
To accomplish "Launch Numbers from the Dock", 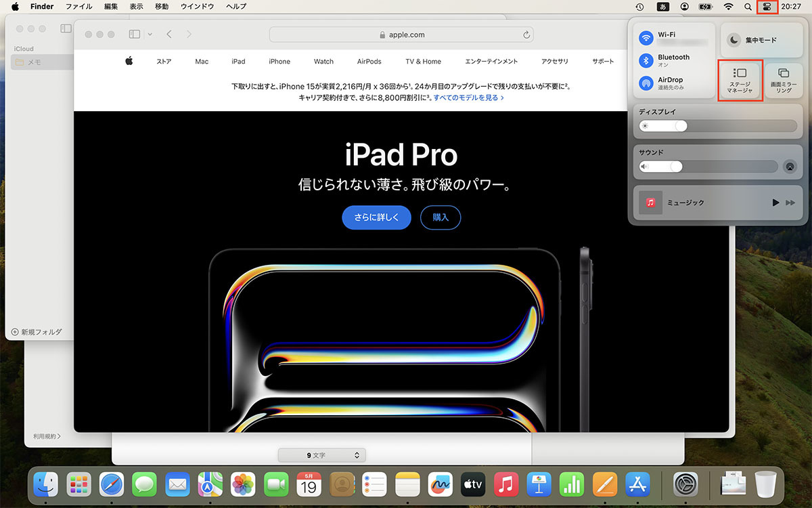I will click(572, 484).
